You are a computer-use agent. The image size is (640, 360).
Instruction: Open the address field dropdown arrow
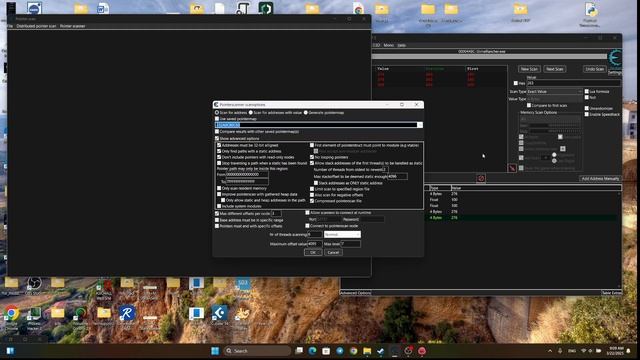click(x=420, y=125)
